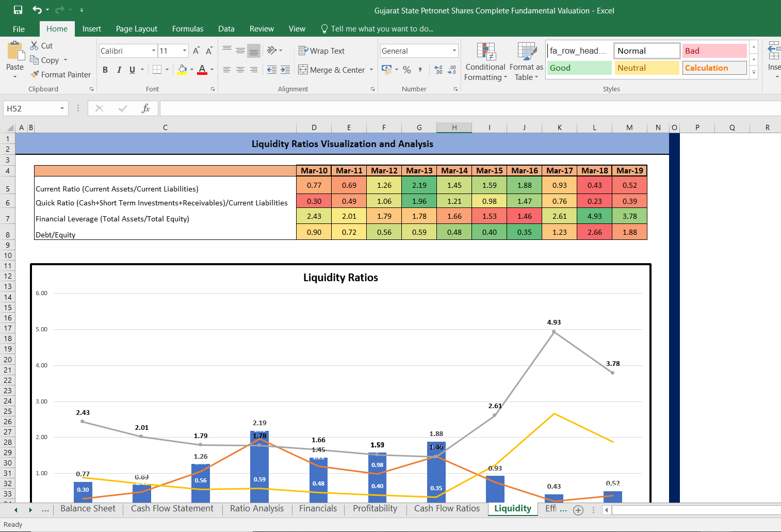Screen dimensions: 781x532
Task: Click the Percent Style icon
Action: pyautogui.click(x=407, y=70)
